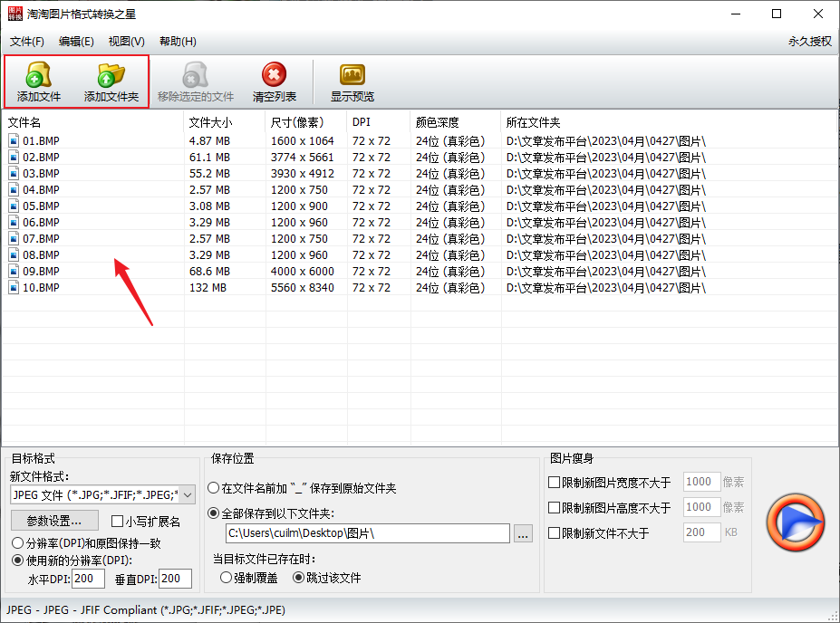Select the 1200 x 900 dimension cell

pyautogui.click(x=299, y=206)
